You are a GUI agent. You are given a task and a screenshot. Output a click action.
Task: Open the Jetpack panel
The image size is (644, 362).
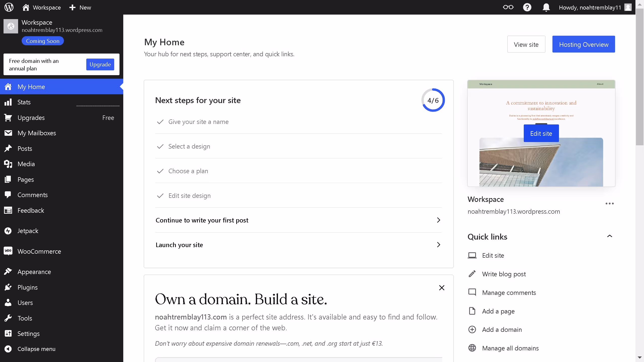pos(28,231)
